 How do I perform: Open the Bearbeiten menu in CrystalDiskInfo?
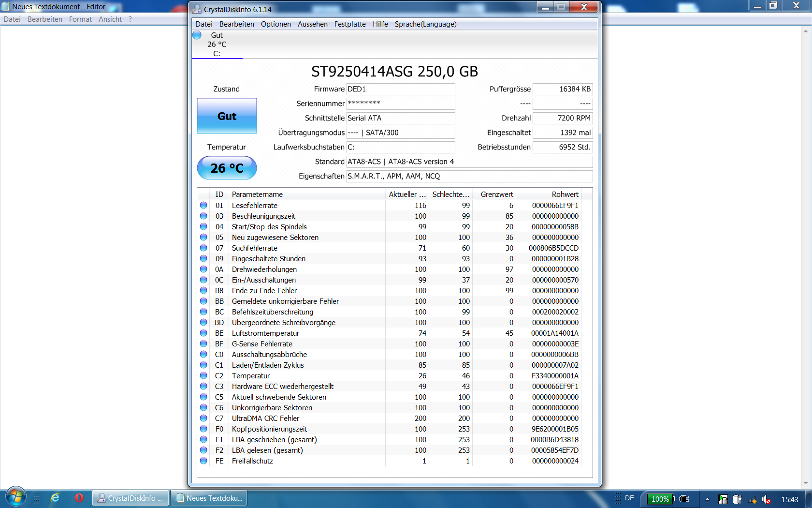(x=237, y=24)
